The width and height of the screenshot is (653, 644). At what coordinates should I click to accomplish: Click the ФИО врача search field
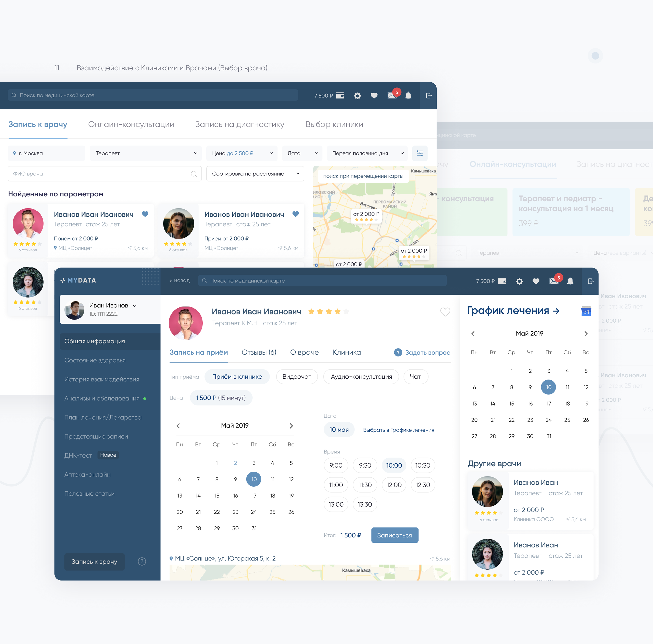[x=101, y=174]
